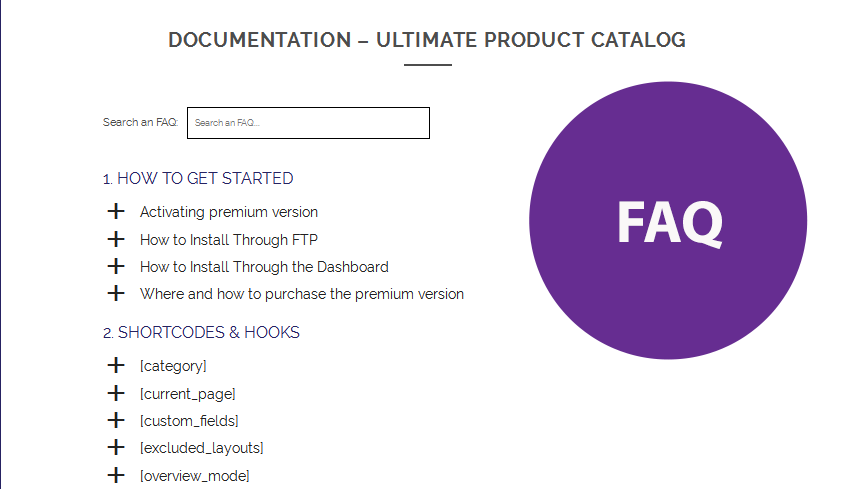Click the plus icon beside [current_page]
Viewport: 854px width, 489px height.
[x=116, y=393]
